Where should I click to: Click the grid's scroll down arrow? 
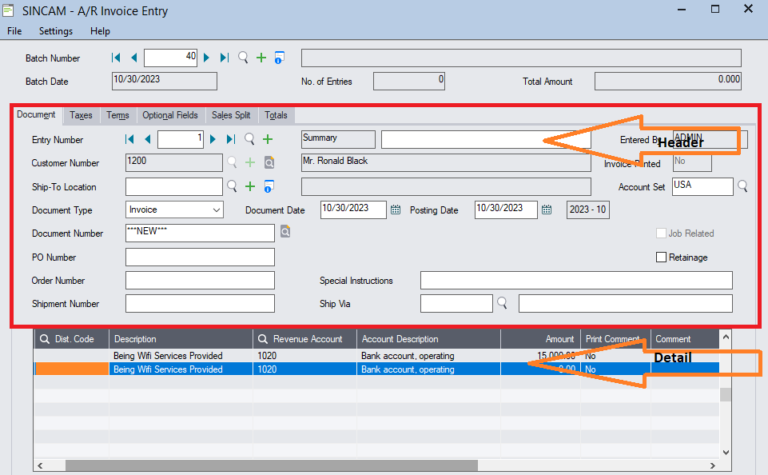coord(726,452)
